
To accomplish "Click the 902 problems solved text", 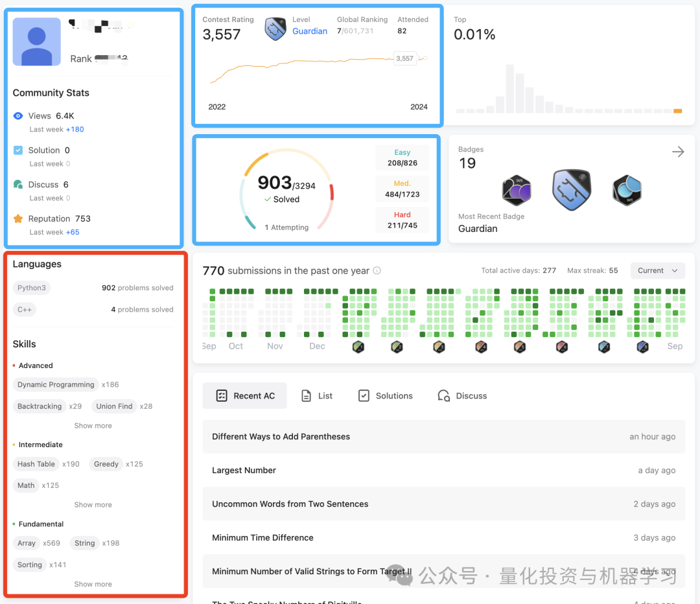I will pos(137,288).
